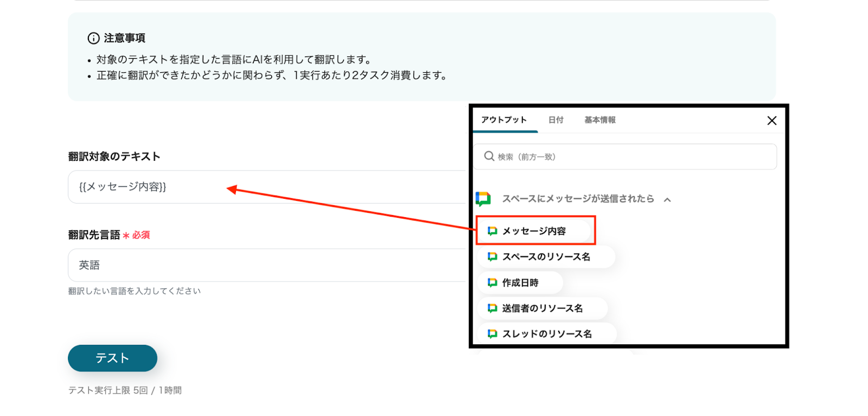Click the chat icon on 送信者のリソース名 chip

pyautogui.click(x=493, y=308)
